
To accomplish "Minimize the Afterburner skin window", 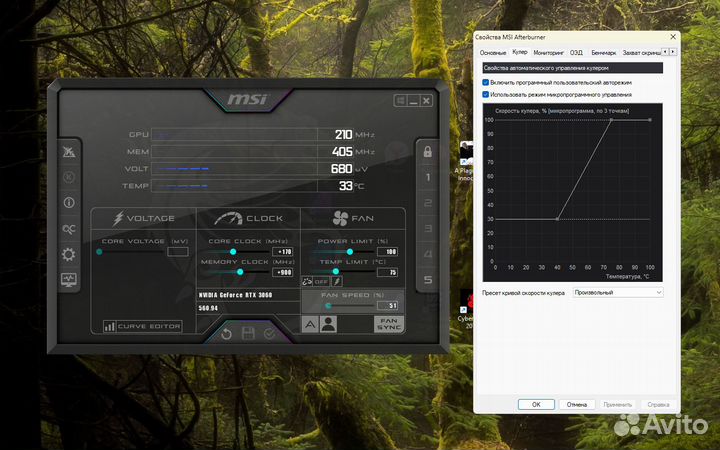I will 413,100.
